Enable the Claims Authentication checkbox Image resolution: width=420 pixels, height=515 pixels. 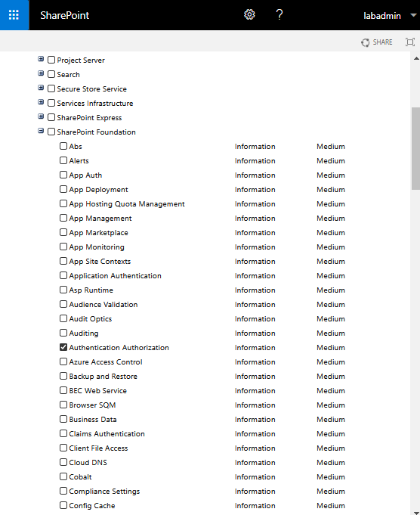point(63,433)
